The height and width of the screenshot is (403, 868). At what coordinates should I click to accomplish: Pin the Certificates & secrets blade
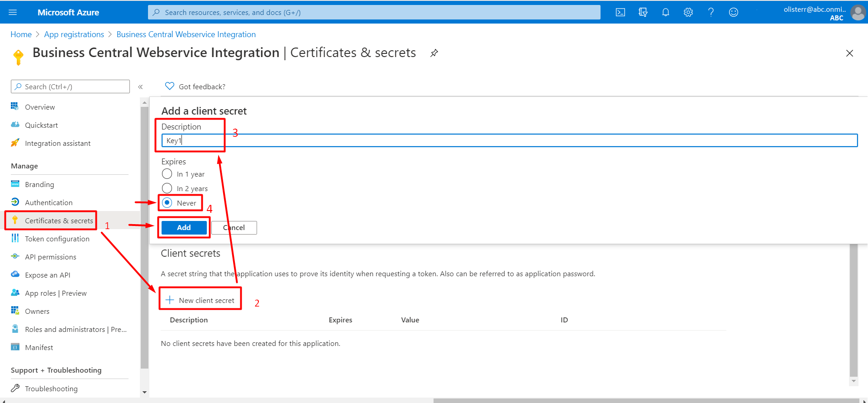434,53
